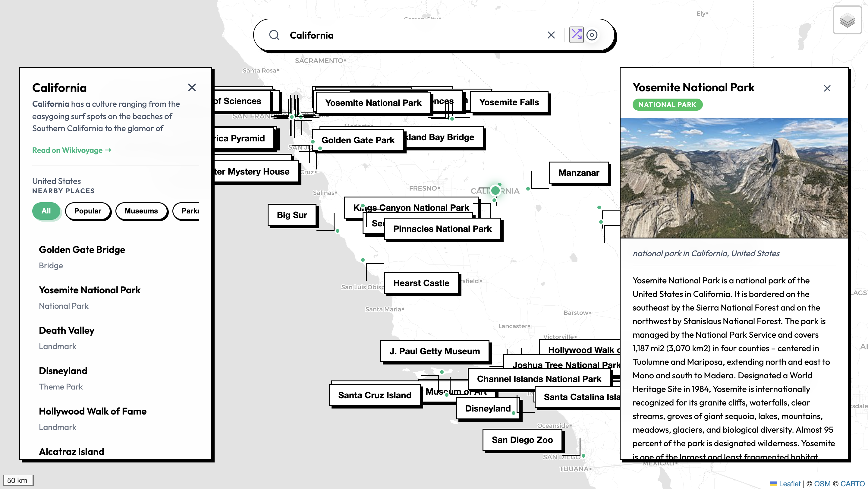
Task: Select Yosemite Falls on the map
Action: tap(509, 102)
